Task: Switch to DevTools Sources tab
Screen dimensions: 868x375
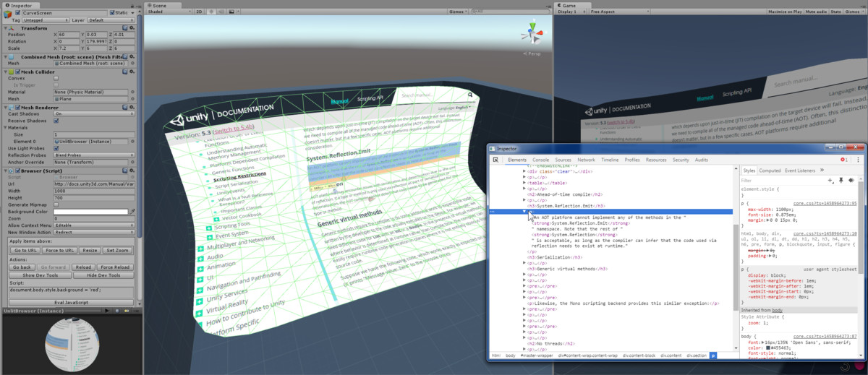Action: [563, 160]
